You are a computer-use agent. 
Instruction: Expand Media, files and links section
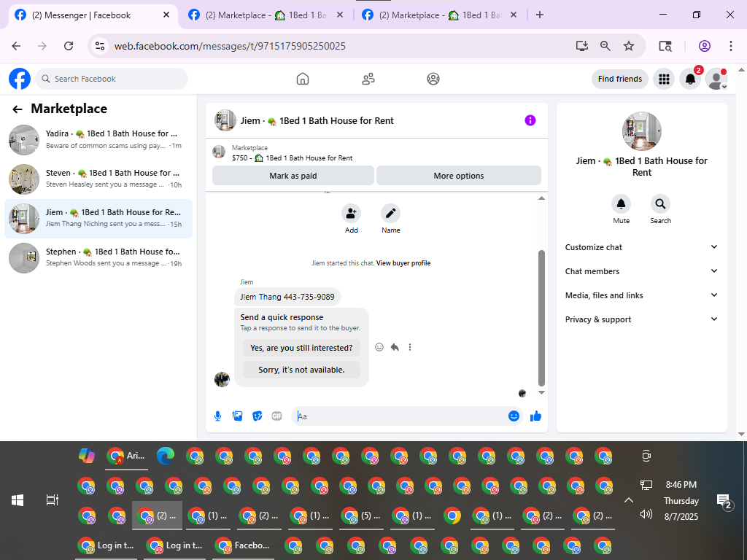pyautogui.click(x=641, y=295)
